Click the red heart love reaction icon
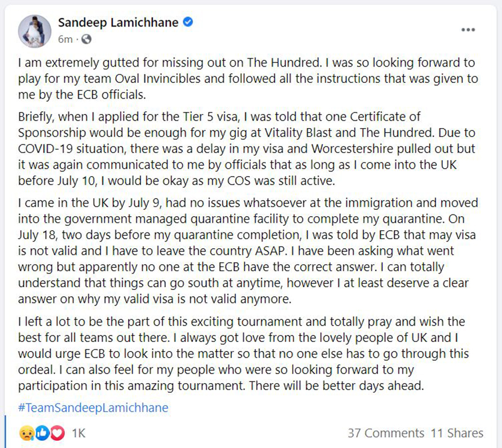This screenshot has height=448, width=502. 57,433
